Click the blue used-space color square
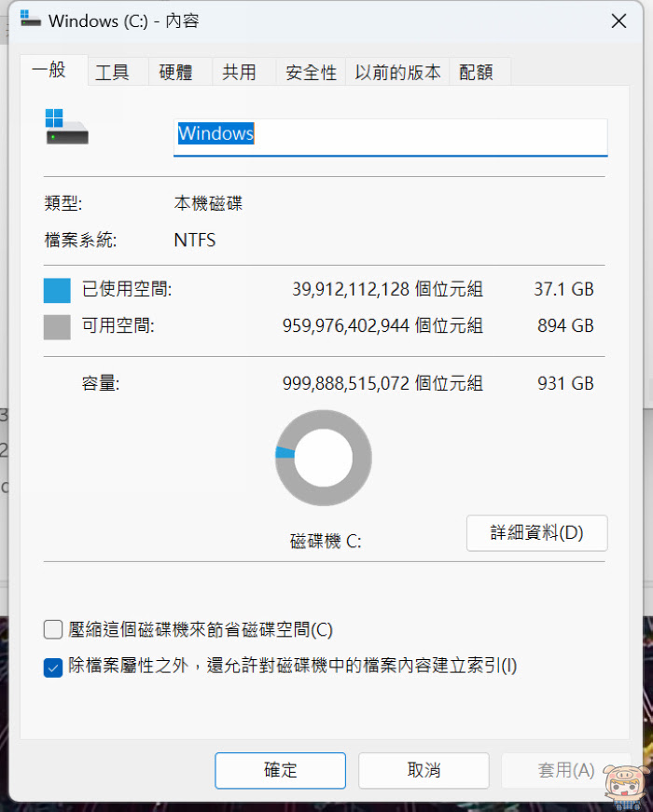 tap(57, 291)
